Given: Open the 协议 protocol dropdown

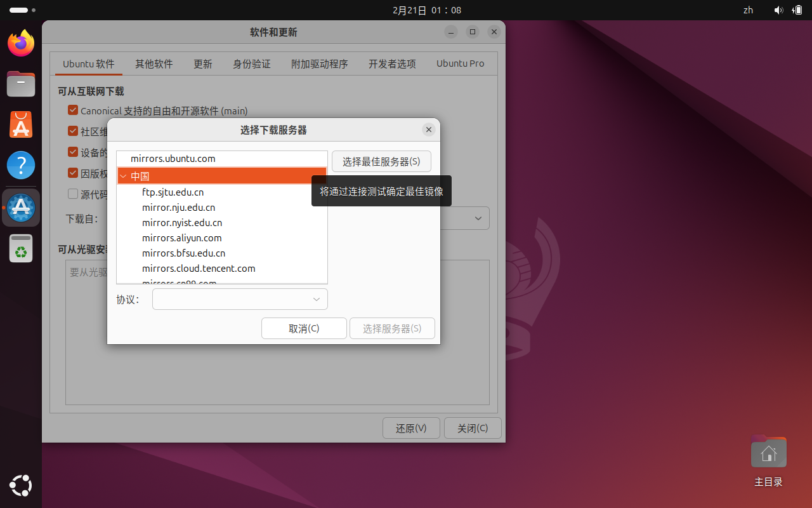Looking at the screenshot, I should click(x=240, y=299).
